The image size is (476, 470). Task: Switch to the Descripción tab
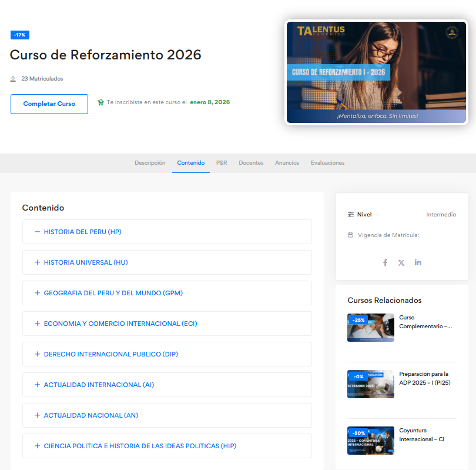tap(150, 163)
